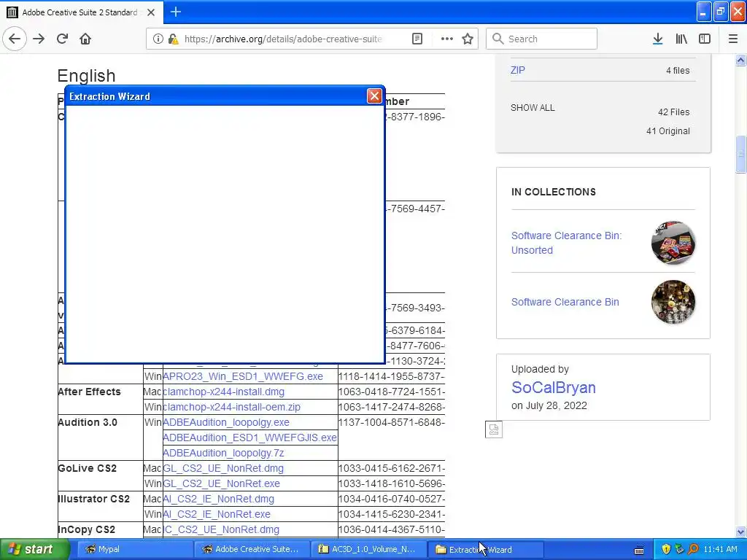747x560 pixels.
Task: Download AI_CS2_IE_NonRet.dmg
Action: point(219,499)
